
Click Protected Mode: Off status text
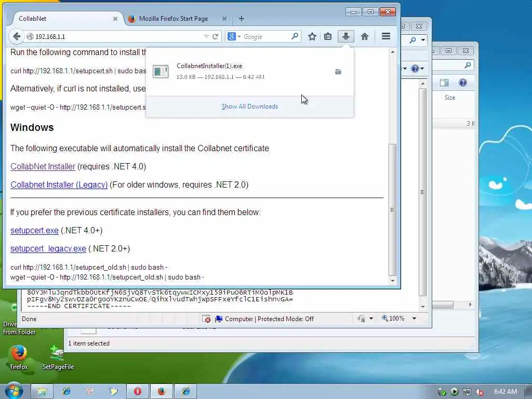click(x=286, y=319)
